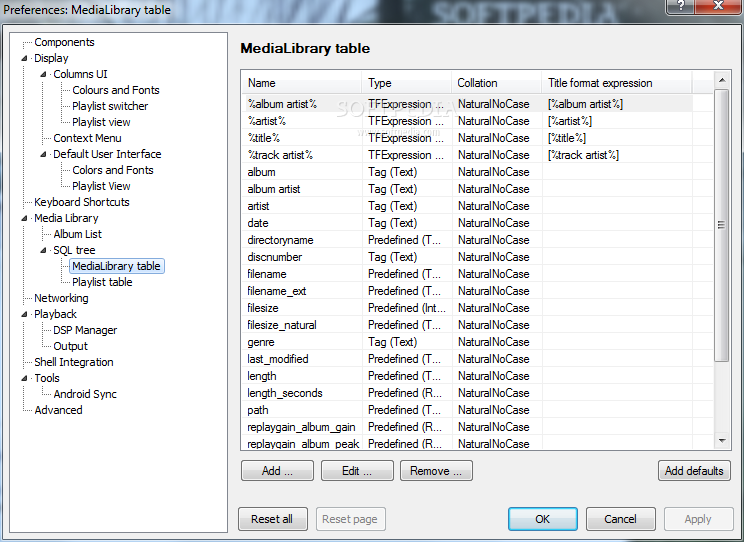The height and width of the screenshot is (542, 744).
Task: Select the MediaLibrary table tree item
Action: click(x=116, y=266)
